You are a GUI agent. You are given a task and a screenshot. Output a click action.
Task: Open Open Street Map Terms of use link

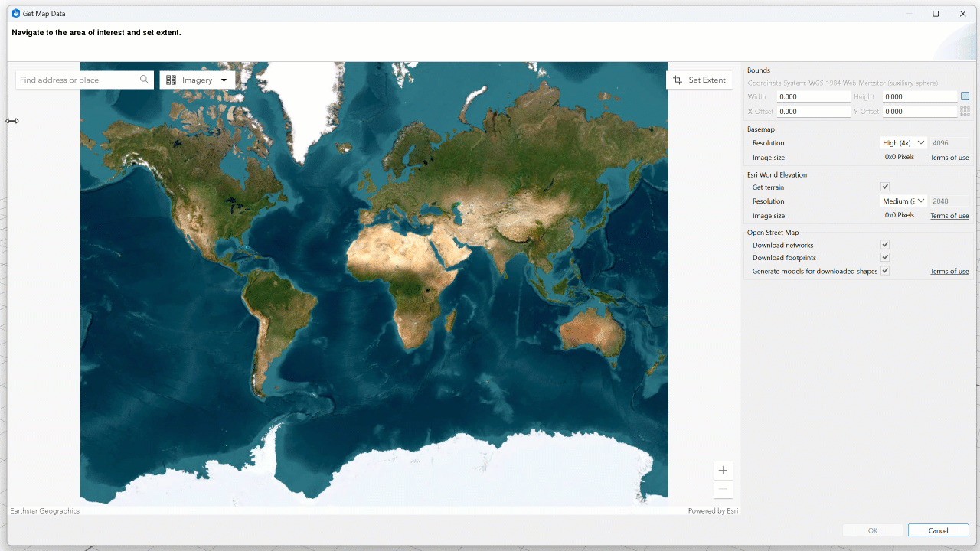coord(949,272)
